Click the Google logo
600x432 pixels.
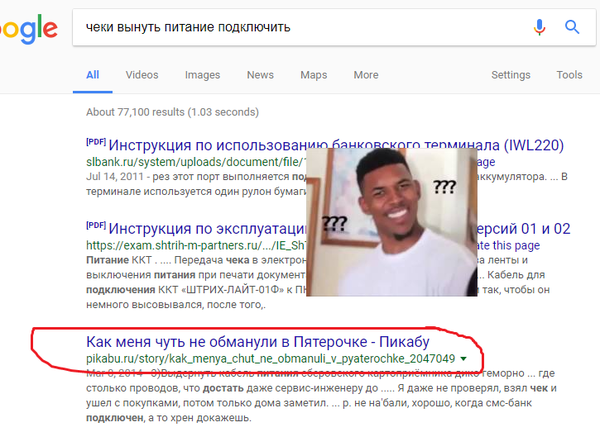click(27, 29)
